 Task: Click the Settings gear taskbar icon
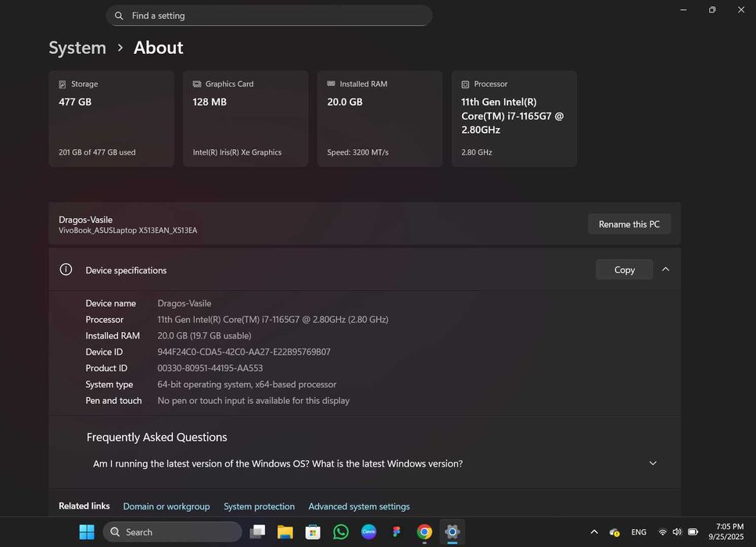[x=452, y=532]
